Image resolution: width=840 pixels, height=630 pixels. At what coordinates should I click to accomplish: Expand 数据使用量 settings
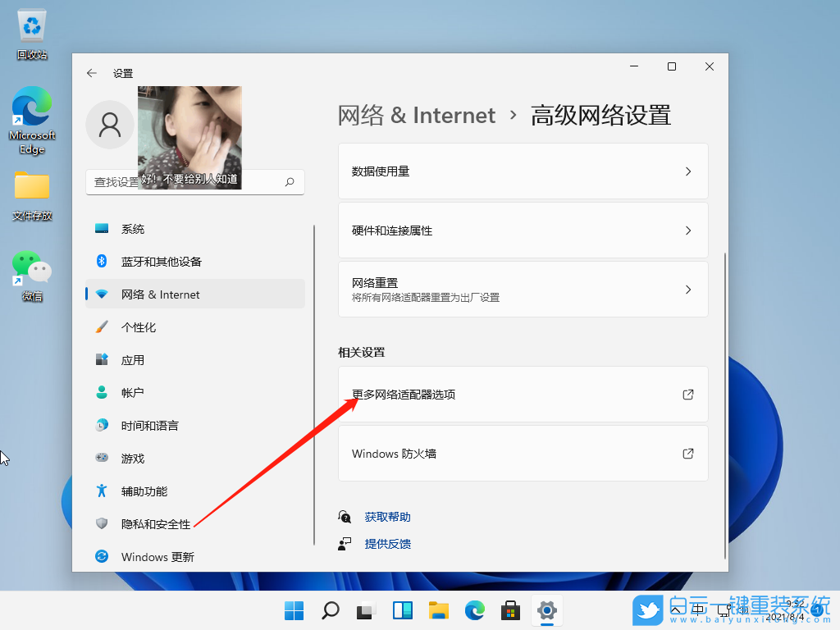pos(523,171)
